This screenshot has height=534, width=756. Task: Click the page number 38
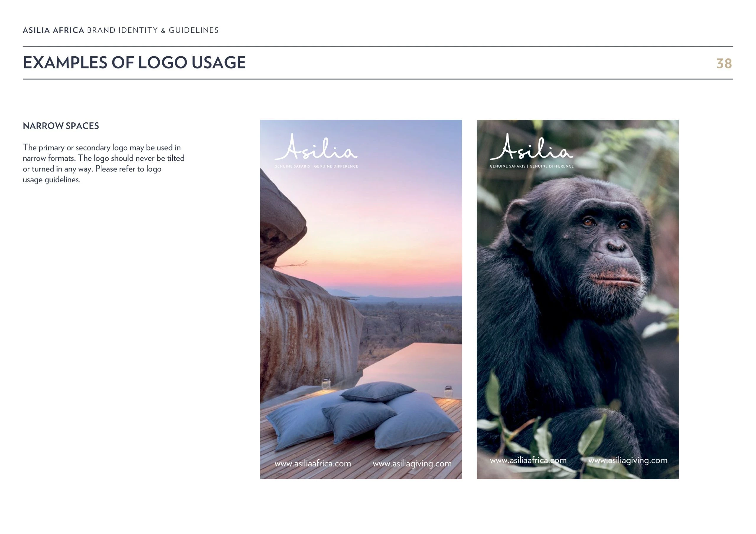pos(724,63)
